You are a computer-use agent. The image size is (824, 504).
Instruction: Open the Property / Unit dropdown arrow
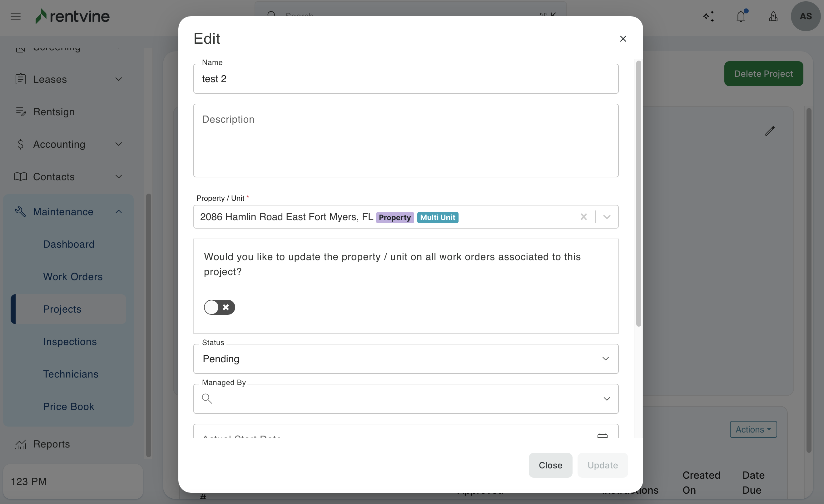tap(607, 217)
